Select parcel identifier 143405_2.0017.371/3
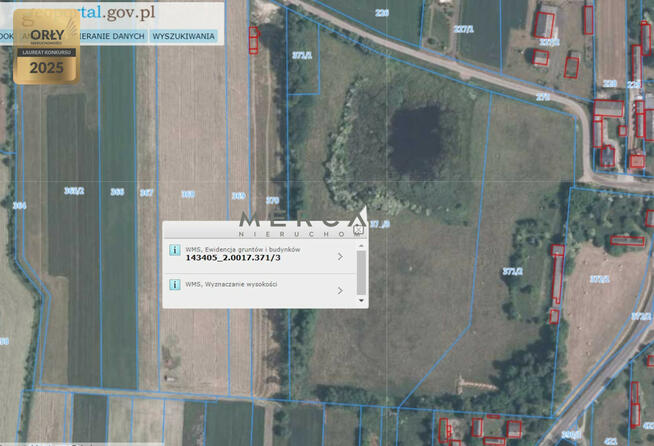654x446 pixels. coord(233,258)
